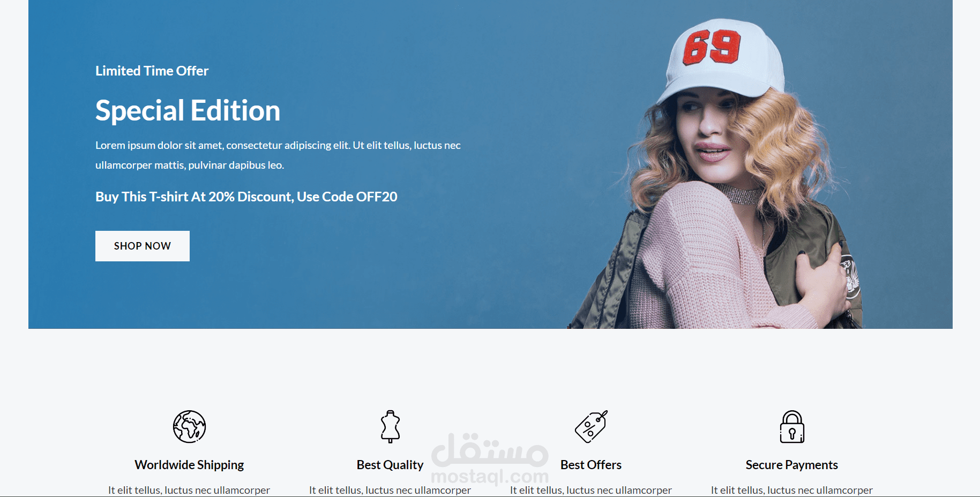Click the OFF20 discount code line
Screen dimensions: 980x497
[x=246, y=197]
